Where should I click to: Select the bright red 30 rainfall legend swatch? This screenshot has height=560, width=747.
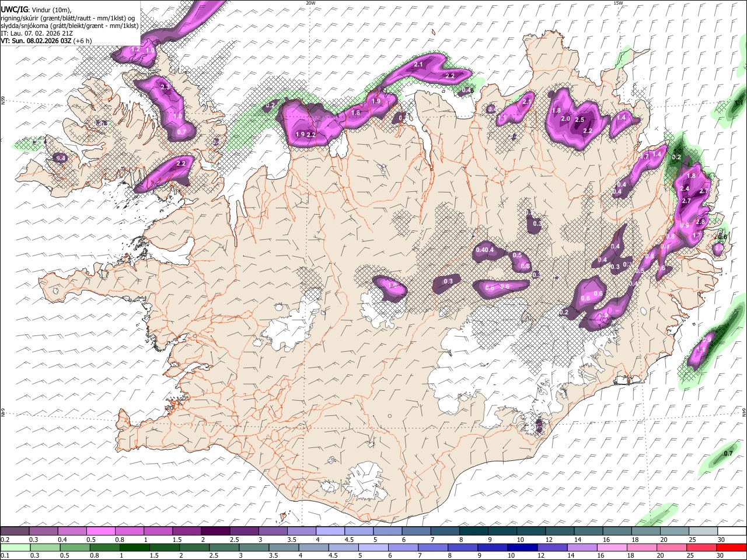(x=731, y=548)
